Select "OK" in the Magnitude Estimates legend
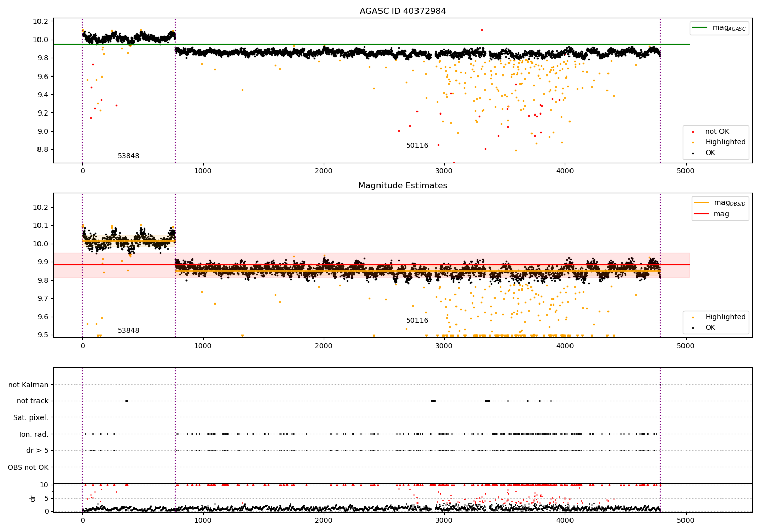760x532 pixels. [710, 328]
